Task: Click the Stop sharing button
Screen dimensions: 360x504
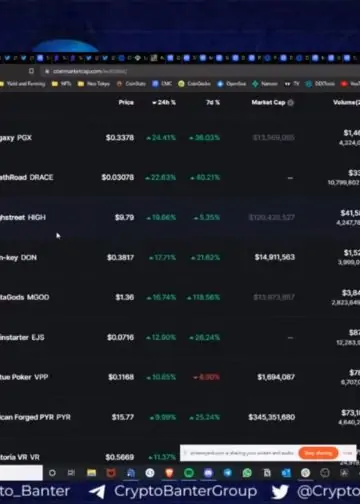Action: tap(318, 453)
